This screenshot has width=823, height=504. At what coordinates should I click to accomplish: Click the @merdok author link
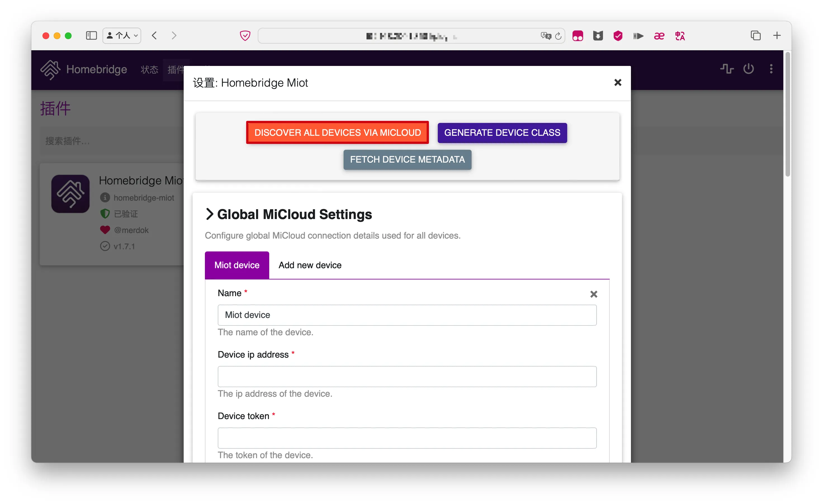(x=131, y=230)
